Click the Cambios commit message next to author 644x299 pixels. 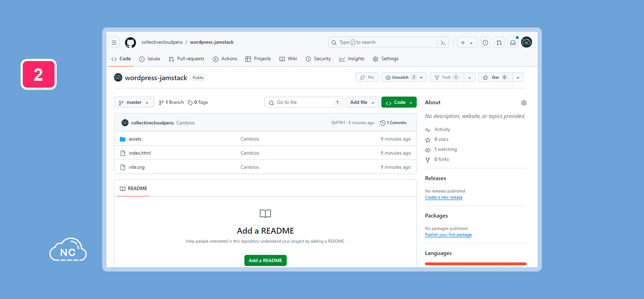(185, 123)
